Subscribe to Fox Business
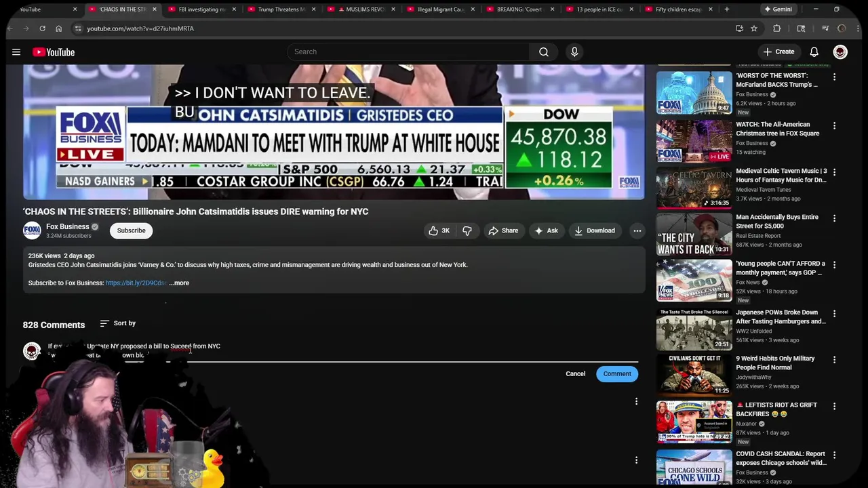The image size is (868, 488). coord(132,230)
